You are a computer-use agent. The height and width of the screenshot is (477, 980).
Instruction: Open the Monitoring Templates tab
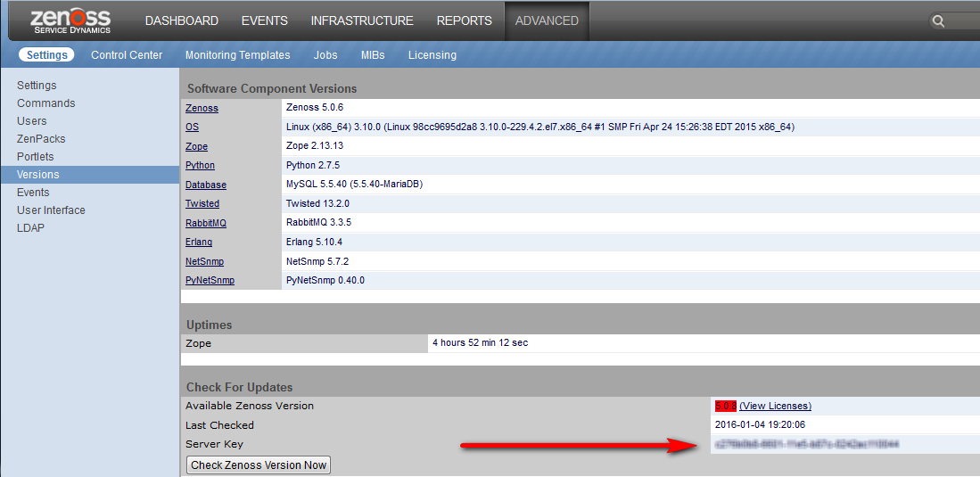[237, 55]
